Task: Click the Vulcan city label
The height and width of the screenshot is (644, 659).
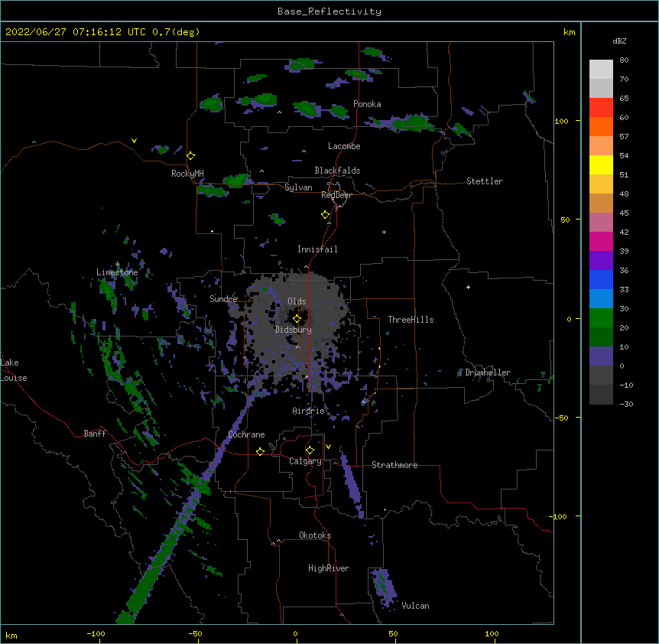Action: (415, 606)
